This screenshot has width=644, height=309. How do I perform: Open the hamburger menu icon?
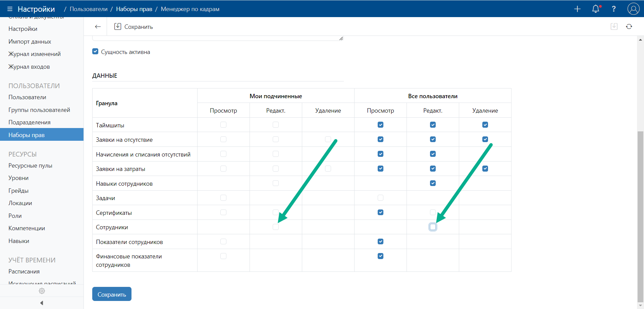tap(10, 9)
